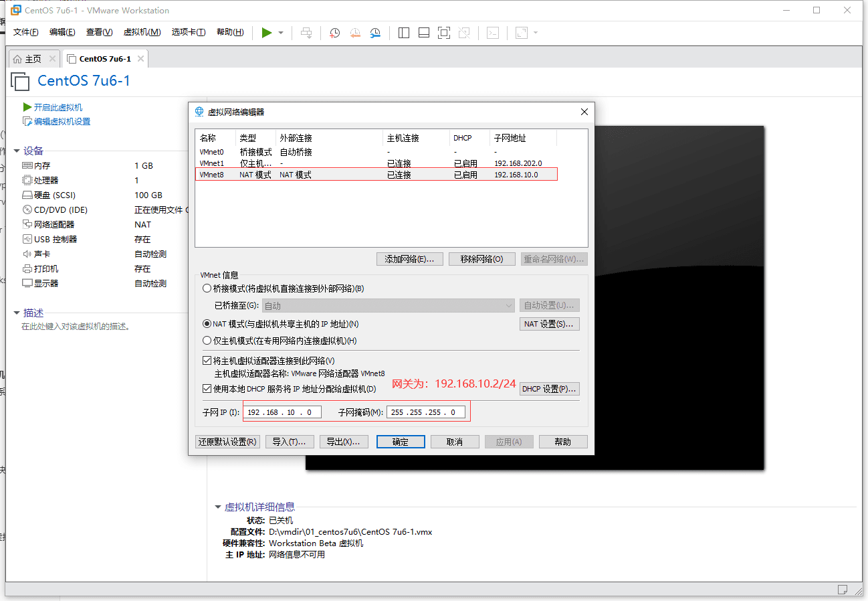This screenshot has width=868, height=601.
Task: Switch to the 主页 tab
Action: pyautogui.click(x=33, y=59)
